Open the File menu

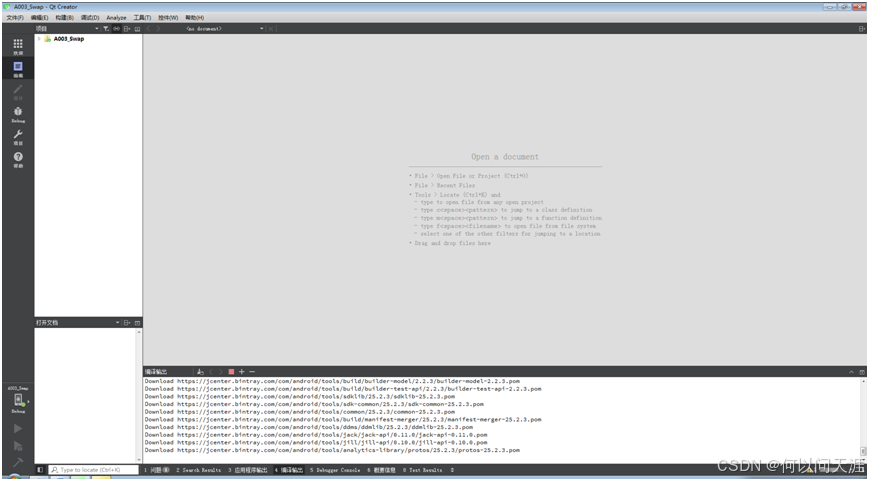(14, 18)
